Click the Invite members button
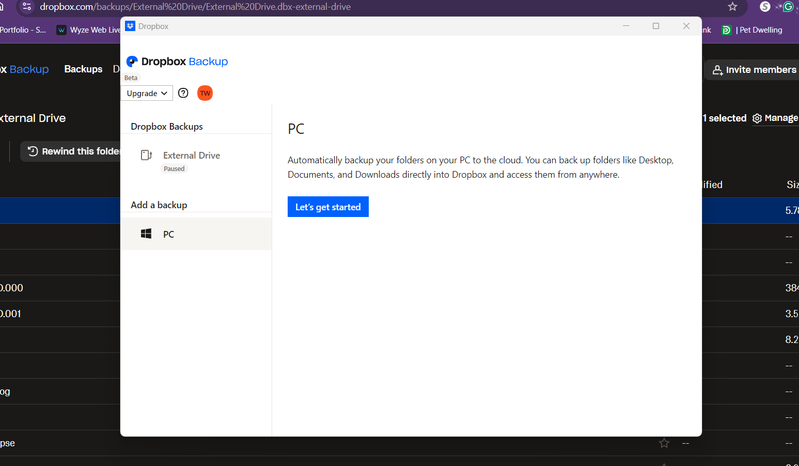 pos(752,69)
